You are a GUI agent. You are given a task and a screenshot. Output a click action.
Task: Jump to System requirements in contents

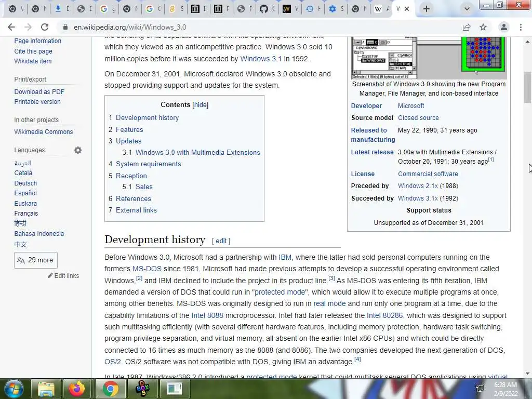pyautogui.click(x=148, y=164)
